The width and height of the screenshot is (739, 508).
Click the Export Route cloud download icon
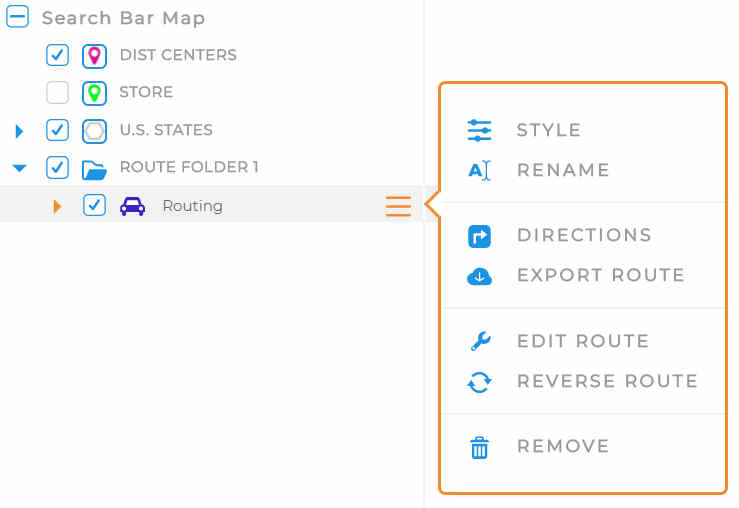point(479,276)
